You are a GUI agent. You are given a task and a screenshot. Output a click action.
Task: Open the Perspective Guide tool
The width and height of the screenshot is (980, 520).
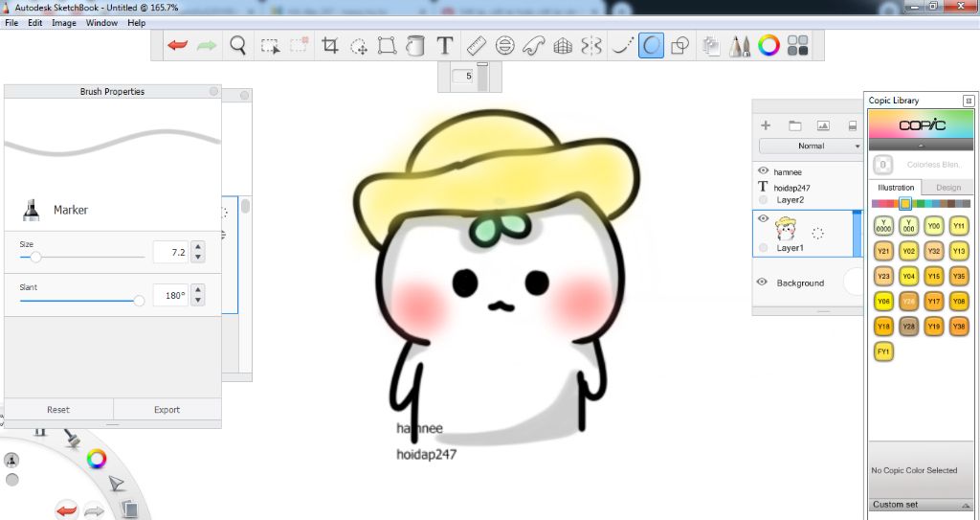coord(563,46)
